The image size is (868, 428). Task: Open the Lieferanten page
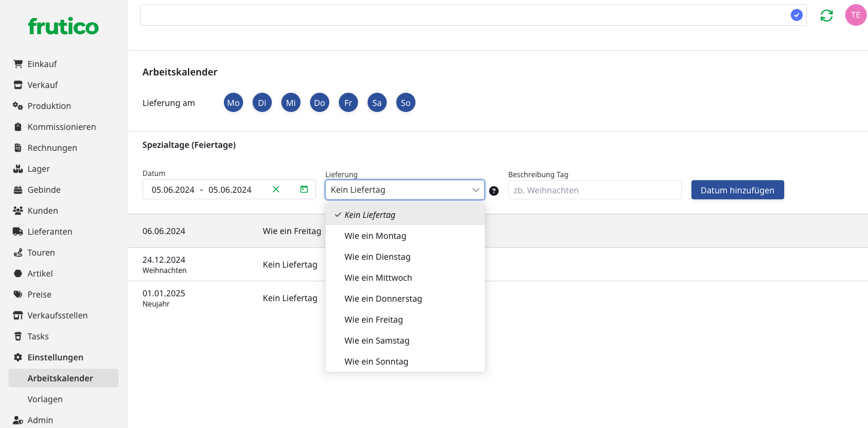[x=50, y=232]
